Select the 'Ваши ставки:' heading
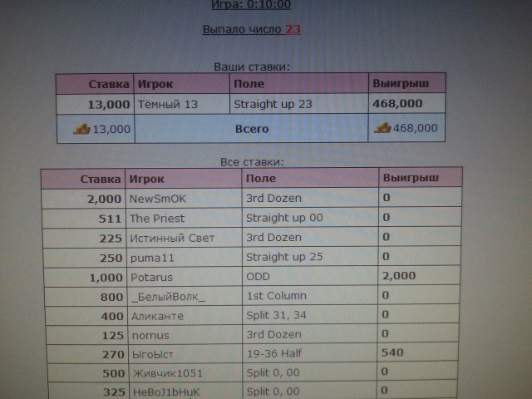 (252, 66)
